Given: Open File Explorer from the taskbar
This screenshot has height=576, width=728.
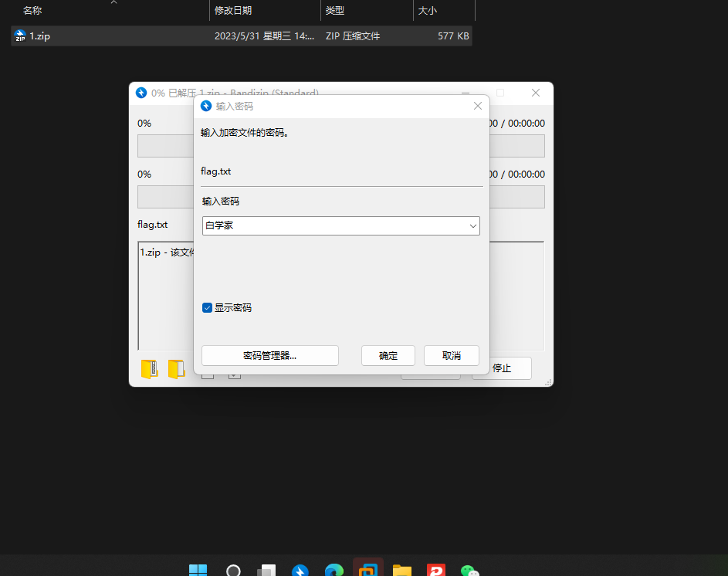Looking at the screenshot, I should (402, 570).
